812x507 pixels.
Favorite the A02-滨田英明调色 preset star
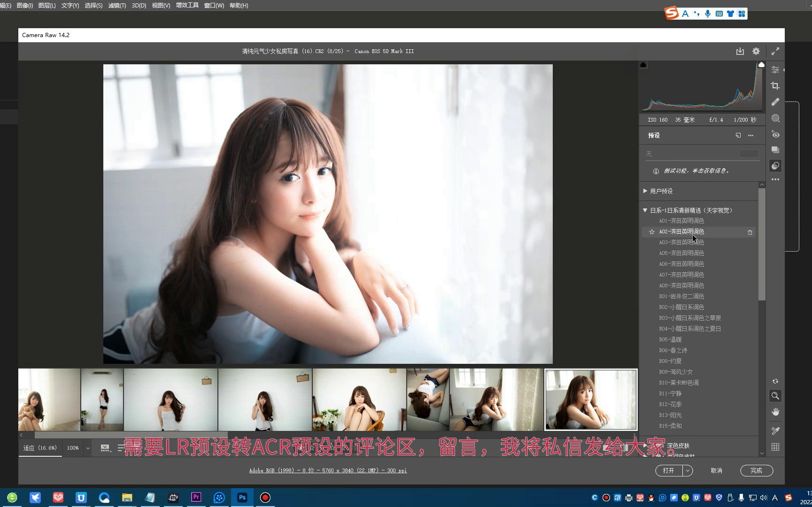tap(652, 231)
